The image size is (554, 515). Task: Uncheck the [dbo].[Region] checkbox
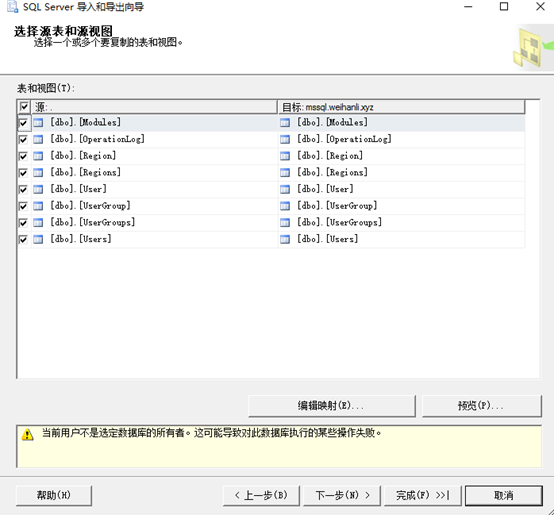point(23,156)
